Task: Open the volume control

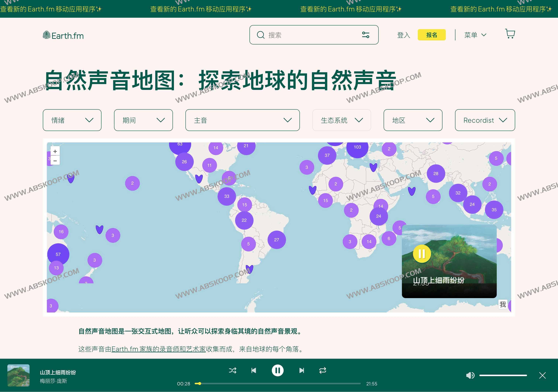Action: coord(470,375)
